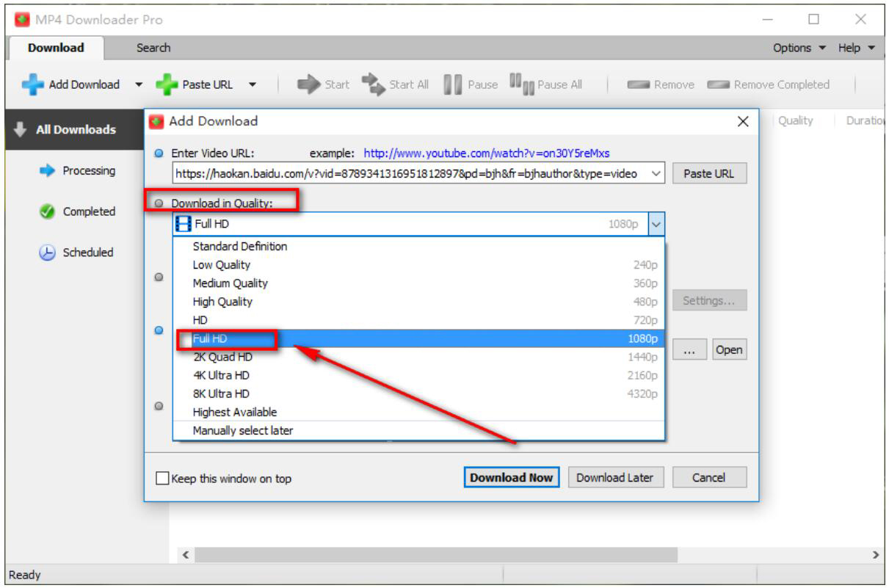Click the Settings... button

pos(709,300)
